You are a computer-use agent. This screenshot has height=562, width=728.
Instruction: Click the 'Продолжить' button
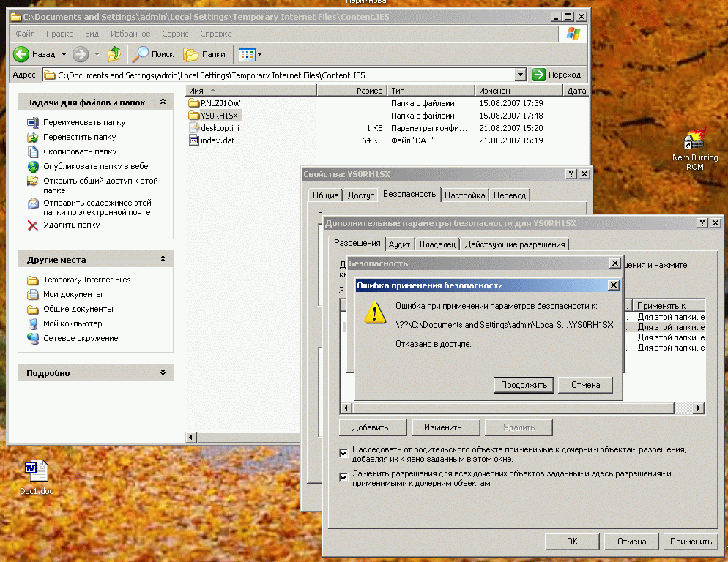524,385
